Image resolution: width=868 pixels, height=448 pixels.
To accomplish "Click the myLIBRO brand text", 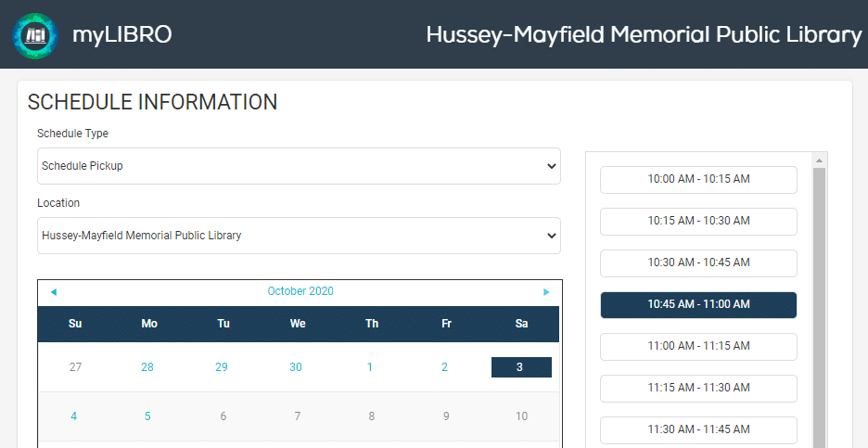I will (122, 34).
